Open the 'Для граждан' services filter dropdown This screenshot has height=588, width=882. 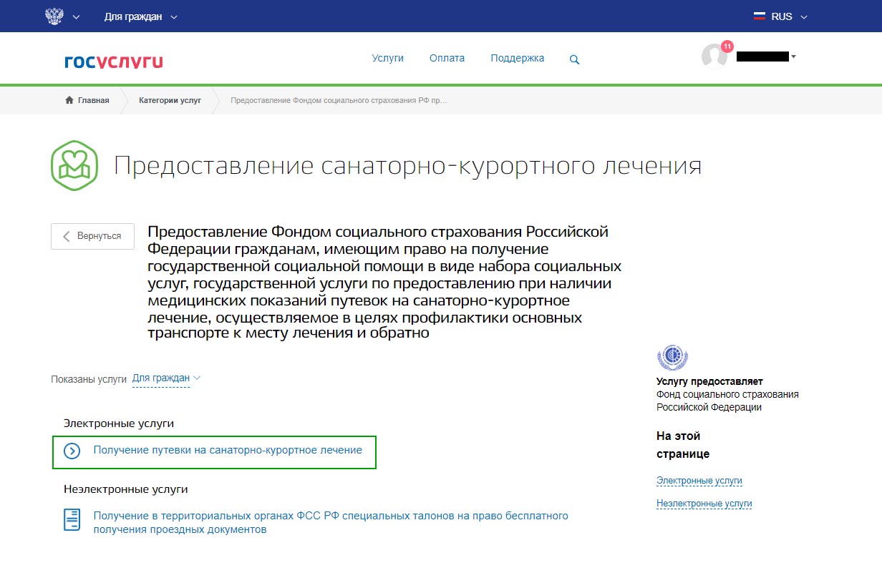[x=167, y=378]
